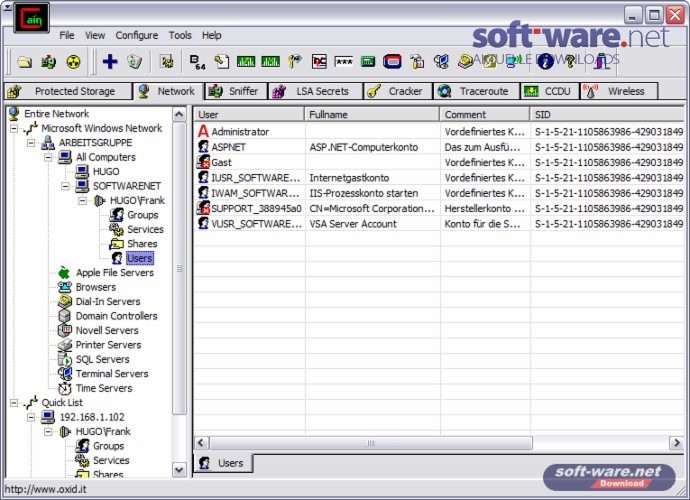Switch to the Traceroute tab
690x500 pixels.
pyautogui.click(x=476, y=91)
